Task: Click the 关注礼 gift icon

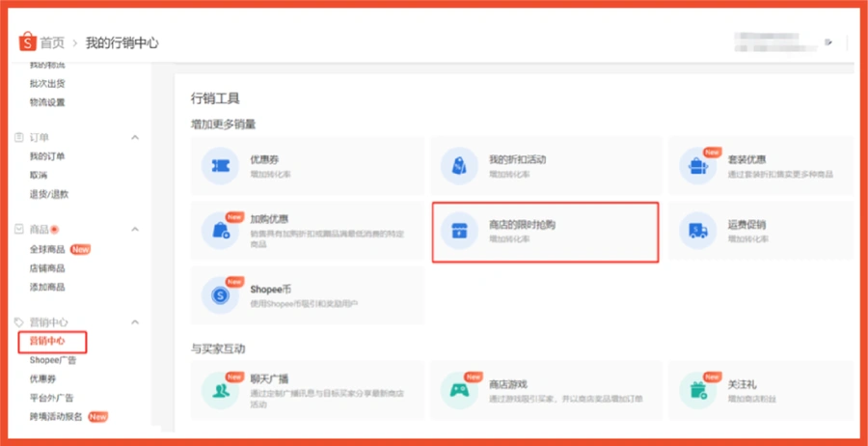Action: click(x=697, y=390)
